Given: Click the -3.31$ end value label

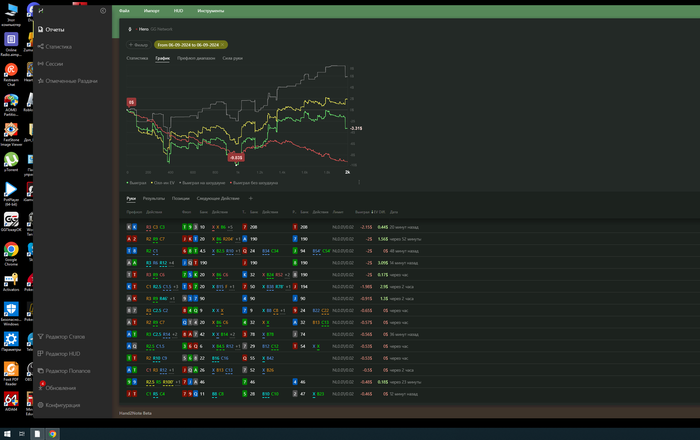Looking at the screenshot, I should coord(356,129).
